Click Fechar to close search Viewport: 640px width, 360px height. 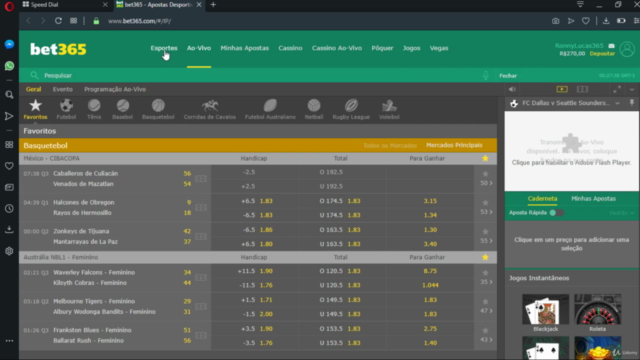coord(508,76)
